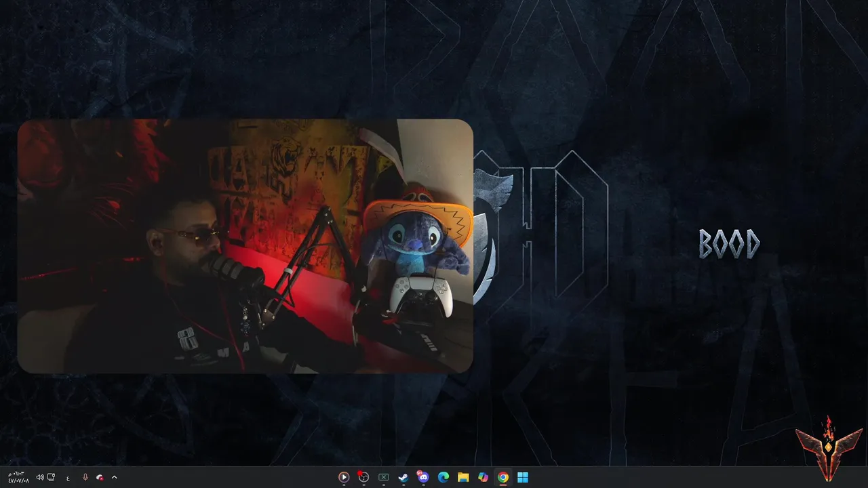Open Microsoft Edge from the taskbar
Viewport: 868px width, 488px height.
pos(443,477)
